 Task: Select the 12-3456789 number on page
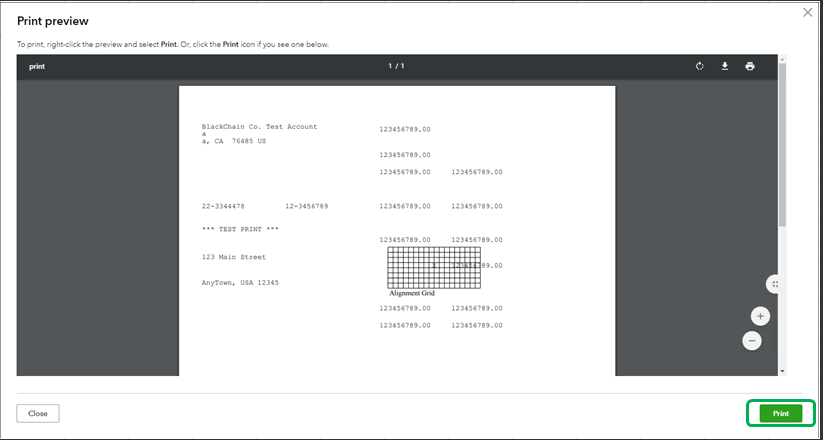[307, 206]
